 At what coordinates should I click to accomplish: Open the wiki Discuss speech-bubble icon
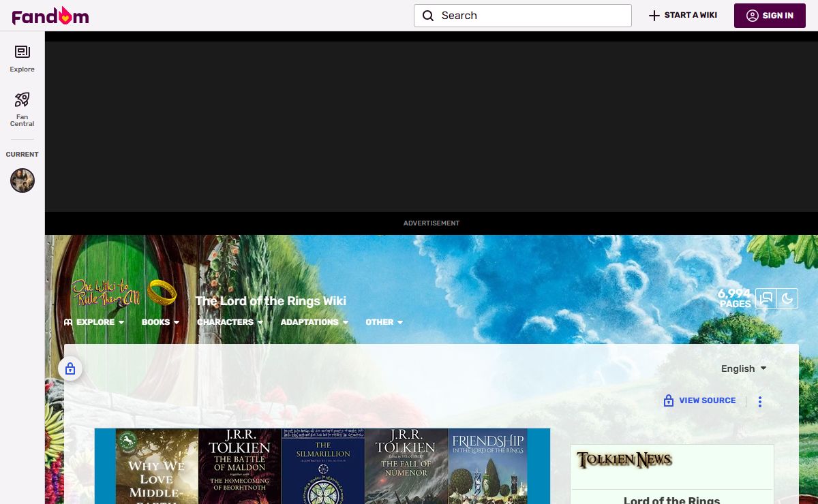pos(766,298)
